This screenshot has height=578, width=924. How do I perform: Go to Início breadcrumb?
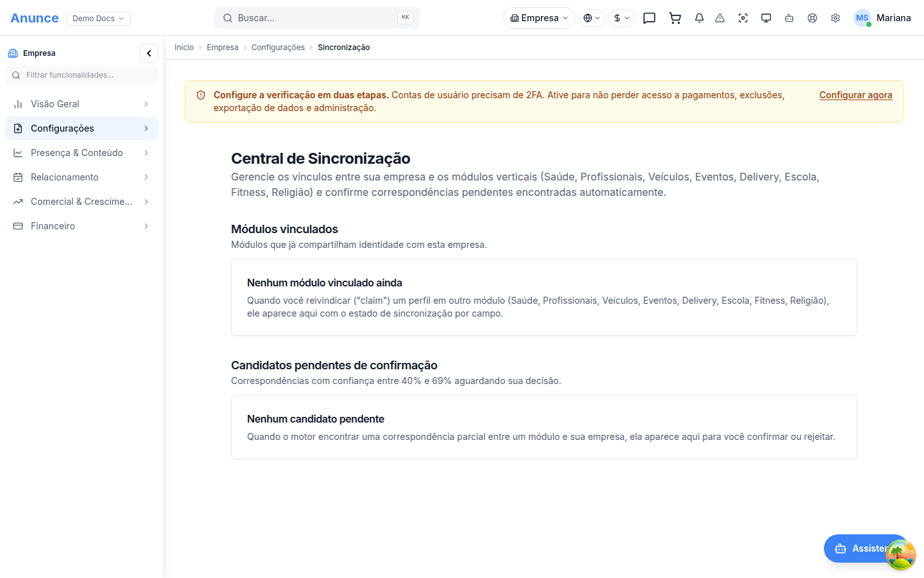point(184,48)
